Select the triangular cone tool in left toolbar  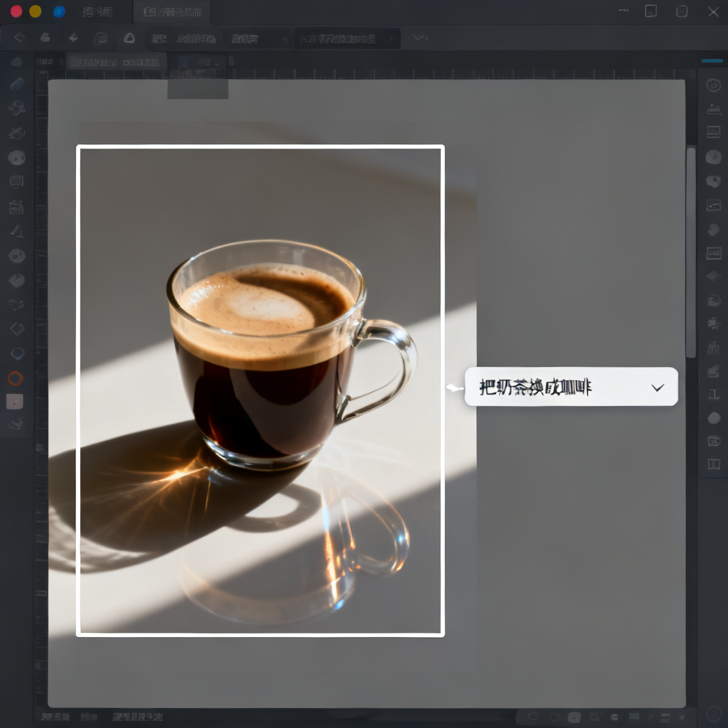[x=16, y=231]
